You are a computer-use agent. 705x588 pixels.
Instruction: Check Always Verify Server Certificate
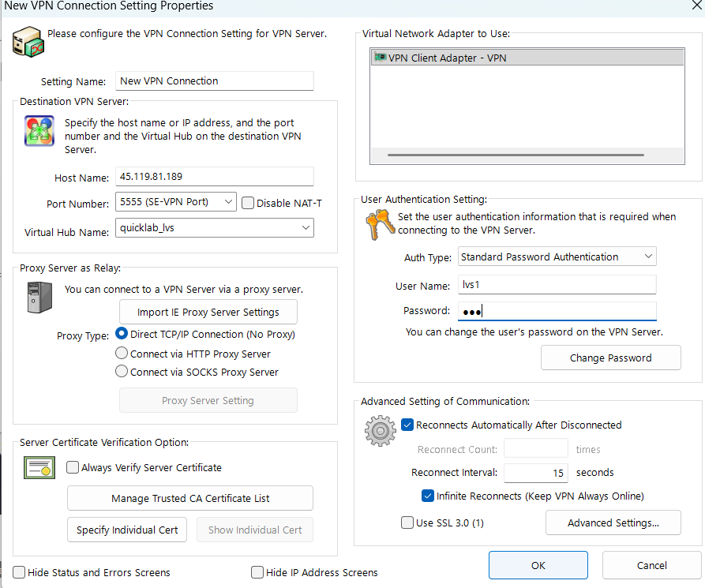pyautogui.click(x=73, y=467)
